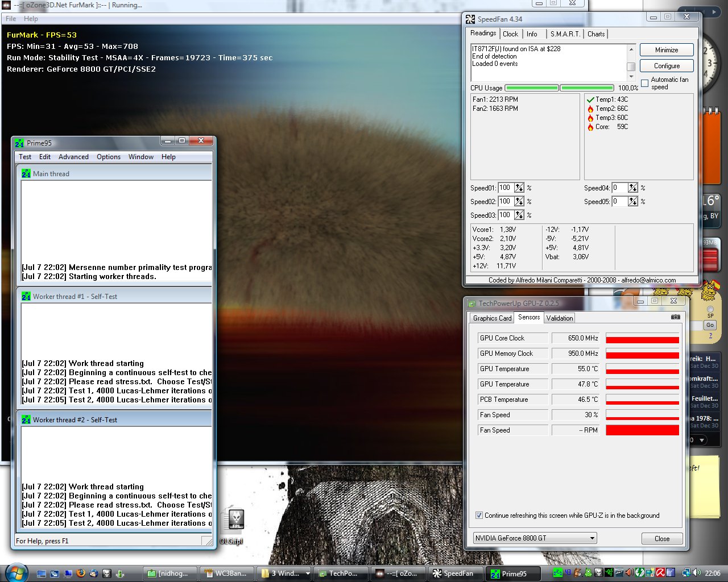Click system volume speaker tray icon
This screenshot has width=728, height=582.
click(x=696, y=573)
